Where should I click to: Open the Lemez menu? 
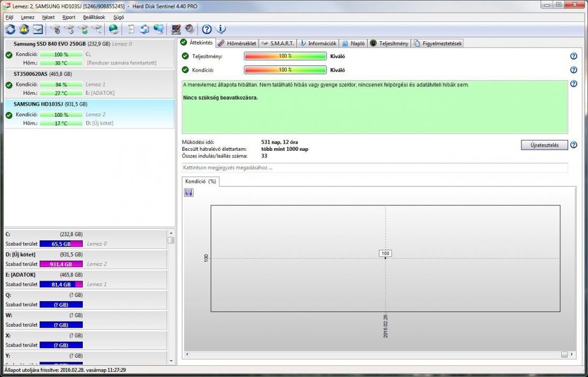pos(27,17)
